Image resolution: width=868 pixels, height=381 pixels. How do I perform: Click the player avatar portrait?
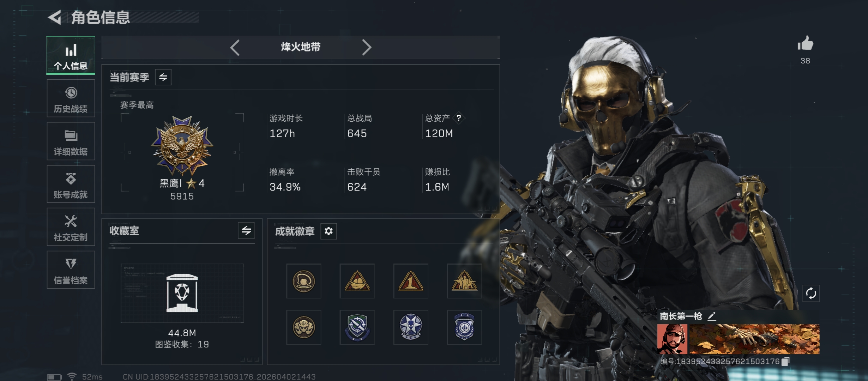point(672,339)
